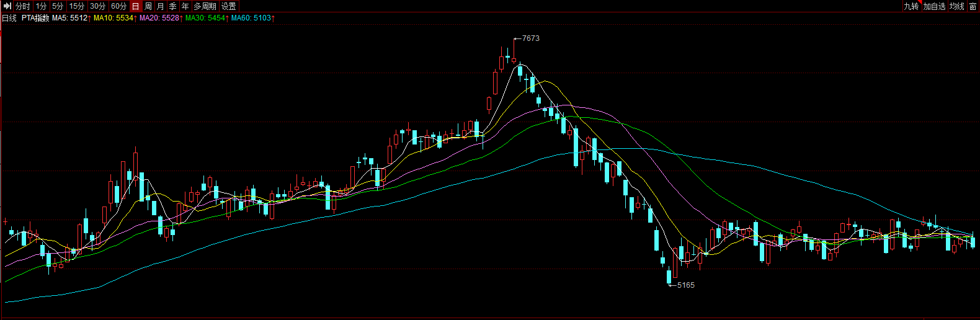This screenshot has height=320, width=980.
Task: Open the 多周期 multi-period view
Action: (x=205, y=6)
